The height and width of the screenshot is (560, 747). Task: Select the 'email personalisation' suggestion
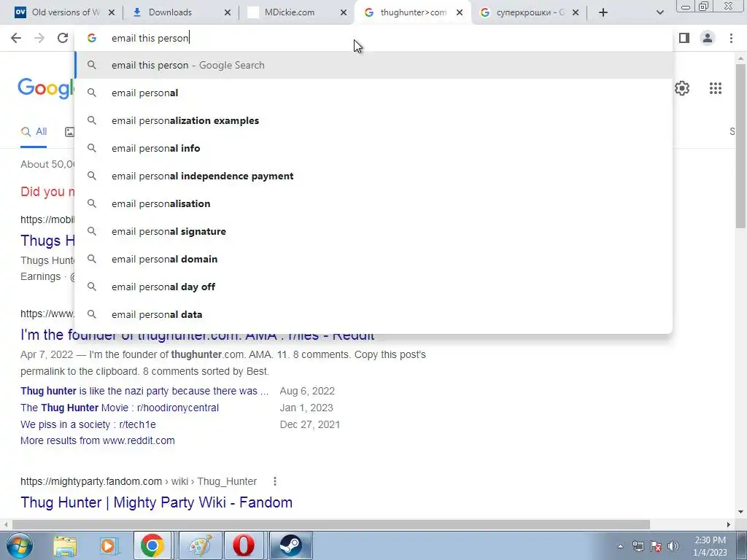(x=373, y=203)
